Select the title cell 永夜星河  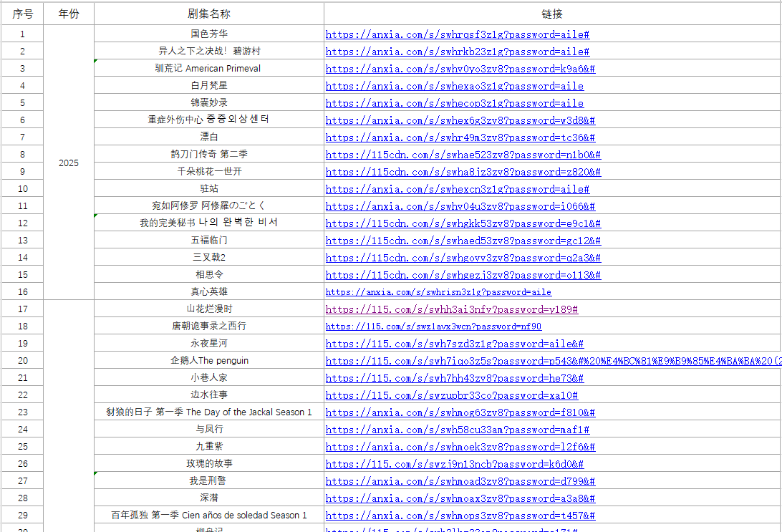tap(209, 344)
